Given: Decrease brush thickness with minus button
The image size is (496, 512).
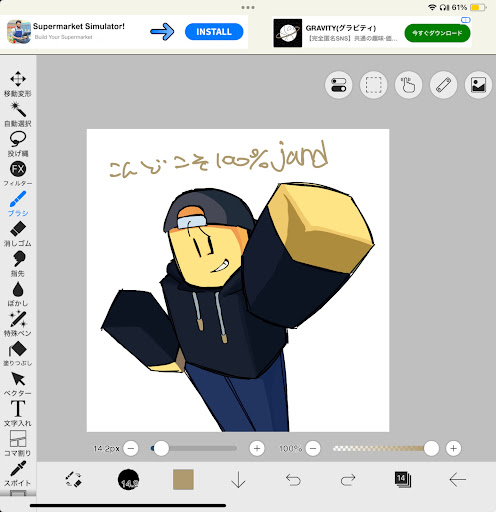Looking at the screenshot, I should (131, 448).
